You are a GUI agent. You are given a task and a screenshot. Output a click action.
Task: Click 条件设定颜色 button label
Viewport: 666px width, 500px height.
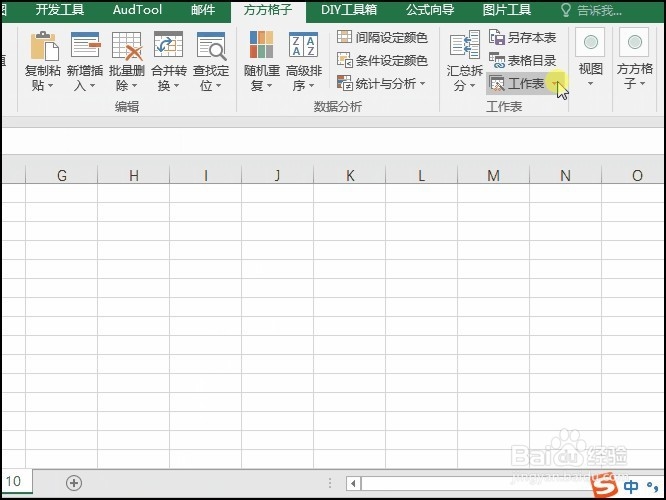[x=391, y=61]
